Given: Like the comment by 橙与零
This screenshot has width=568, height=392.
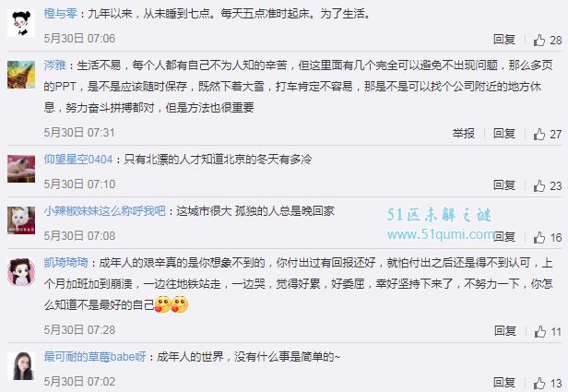Looking at the screenshot, I should [x=539, y=40].
